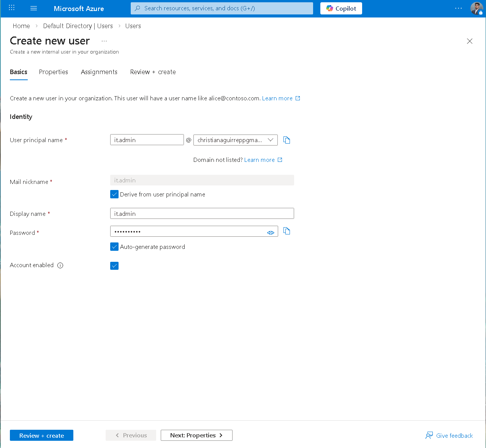Copy the generated password
This screenshot has height=448, width=486.
[x=287, y=231]
